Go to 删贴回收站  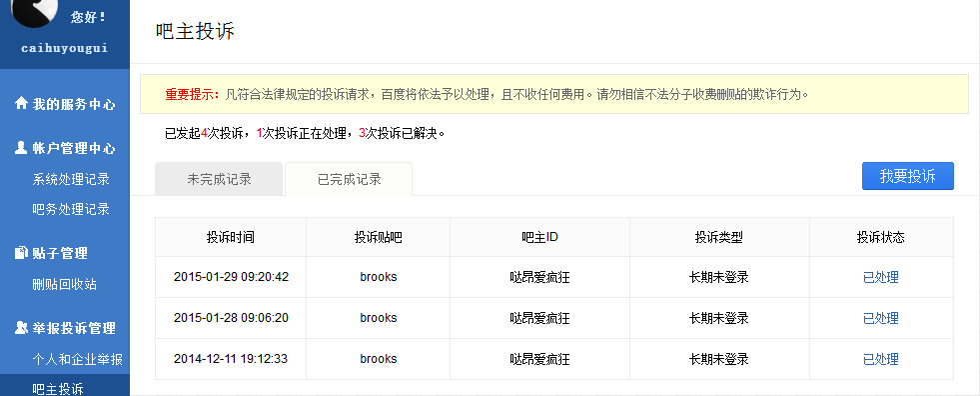[64, 284]
